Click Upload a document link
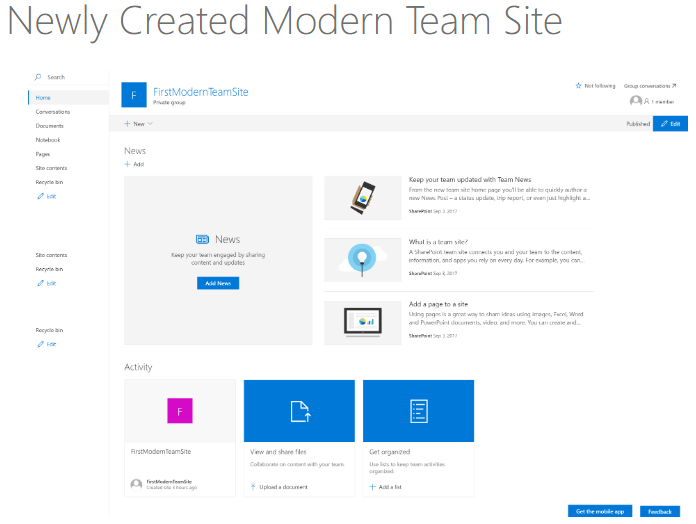This screenshot has height=524, width=696. (x=279, y=487)
